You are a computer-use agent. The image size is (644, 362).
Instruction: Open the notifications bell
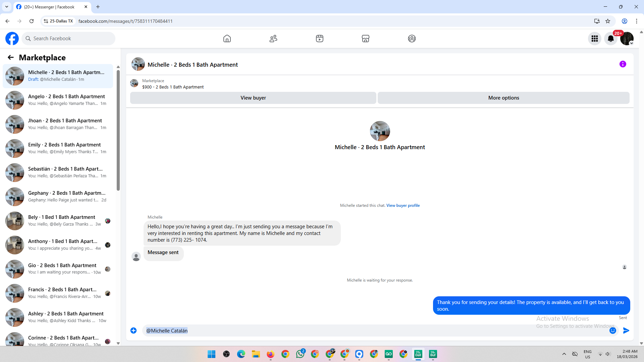611,39
